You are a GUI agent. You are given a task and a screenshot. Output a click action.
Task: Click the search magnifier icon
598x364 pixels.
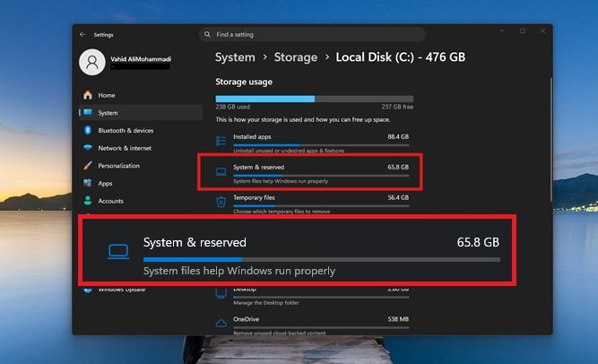point(207,34)
